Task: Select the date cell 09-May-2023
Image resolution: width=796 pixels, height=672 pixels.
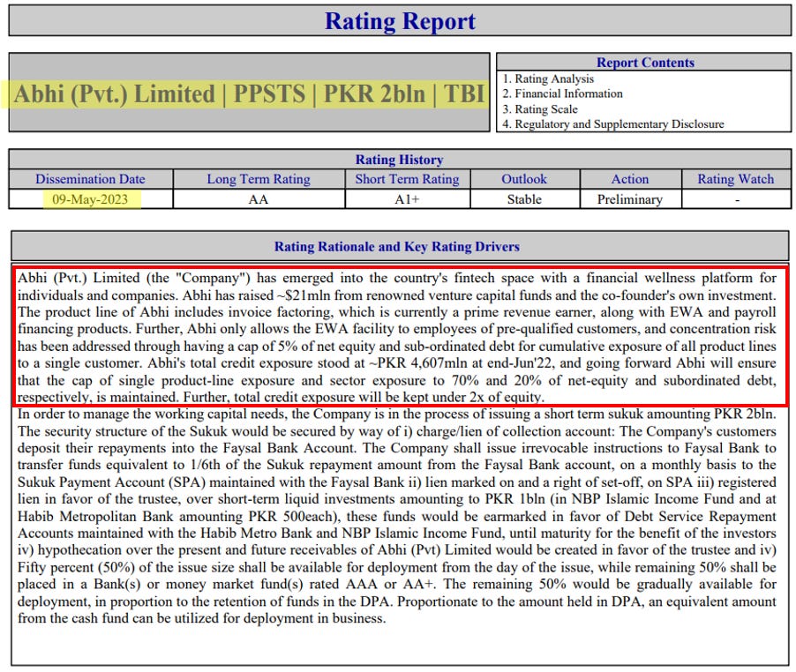Action: [x=90, y=199]
